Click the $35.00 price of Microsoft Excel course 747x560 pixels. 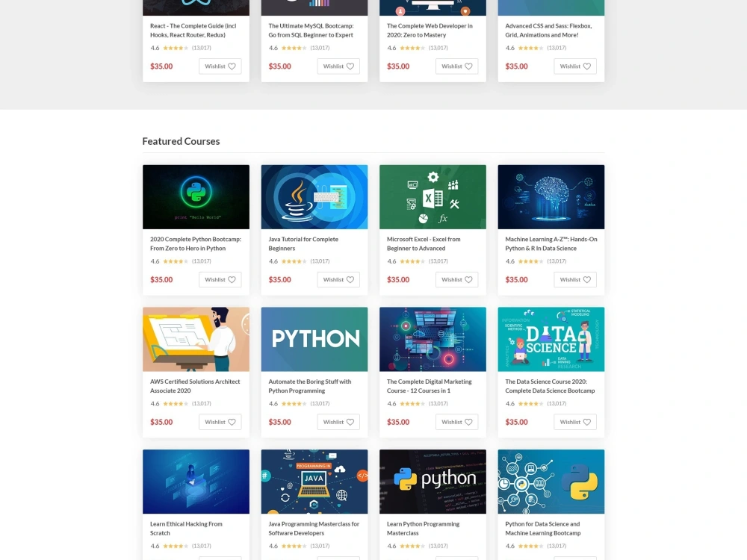pyautogui.click(x=398, y=280)
